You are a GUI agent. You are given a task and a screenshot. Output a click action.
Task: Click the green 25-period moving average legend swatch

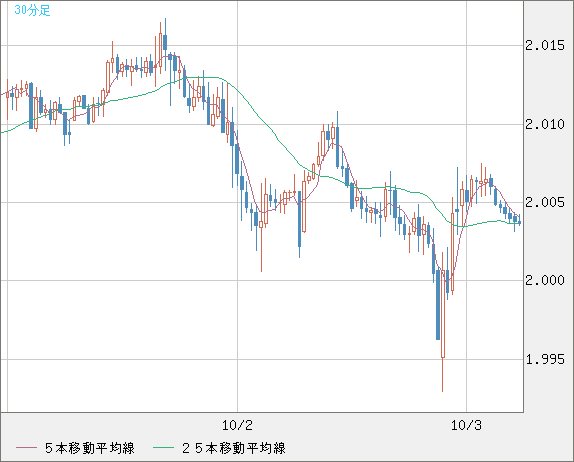pos(163,448)
